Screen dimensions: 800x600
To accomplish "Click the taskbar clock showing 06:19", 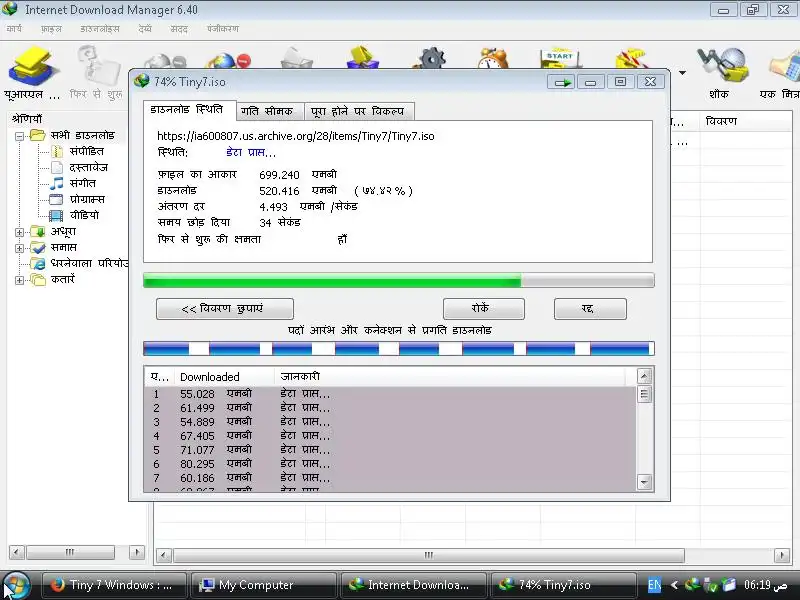I will [x=765, y=585].
